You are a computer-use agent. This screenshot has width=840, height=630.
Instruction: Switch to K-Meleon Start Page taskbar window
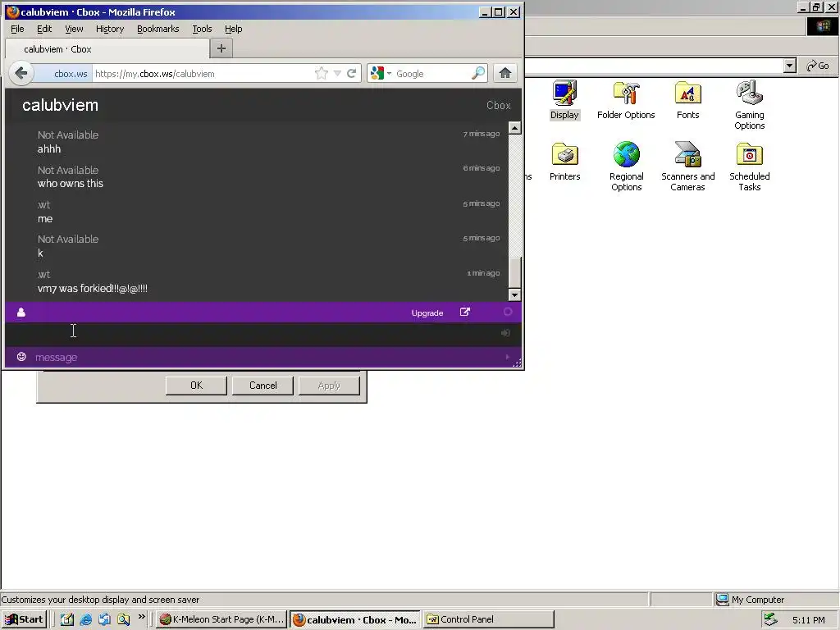221,620
